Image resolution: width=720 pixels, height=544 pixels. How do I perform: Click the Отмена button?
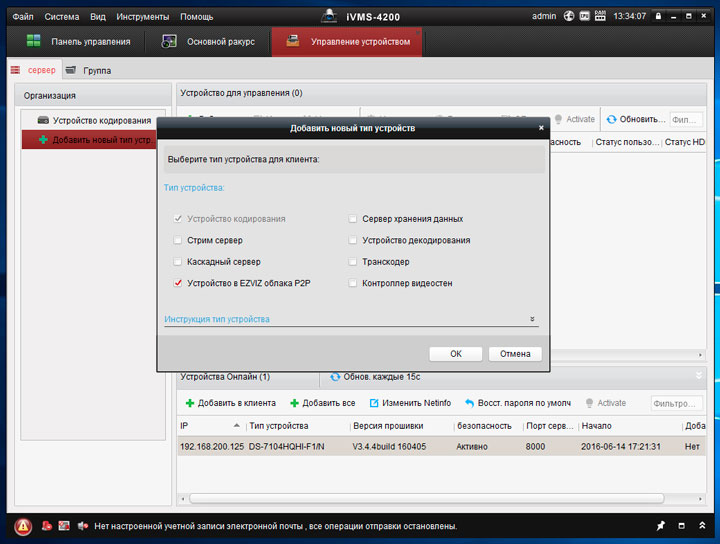515,353
